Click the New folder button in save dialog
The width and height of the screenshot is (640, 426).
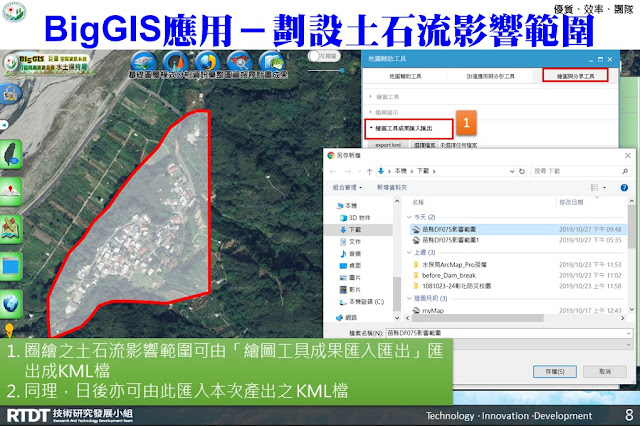pyautogui.click(x=392, y=188)
